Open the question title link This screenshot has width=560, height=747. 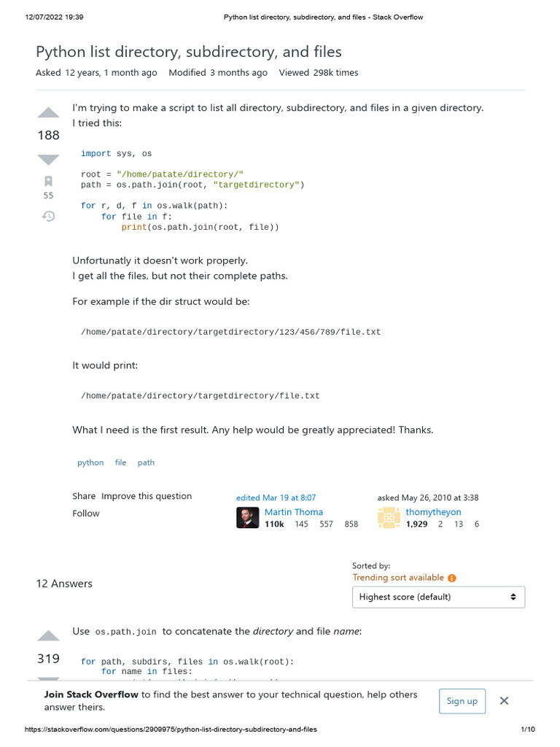(189, 52)
